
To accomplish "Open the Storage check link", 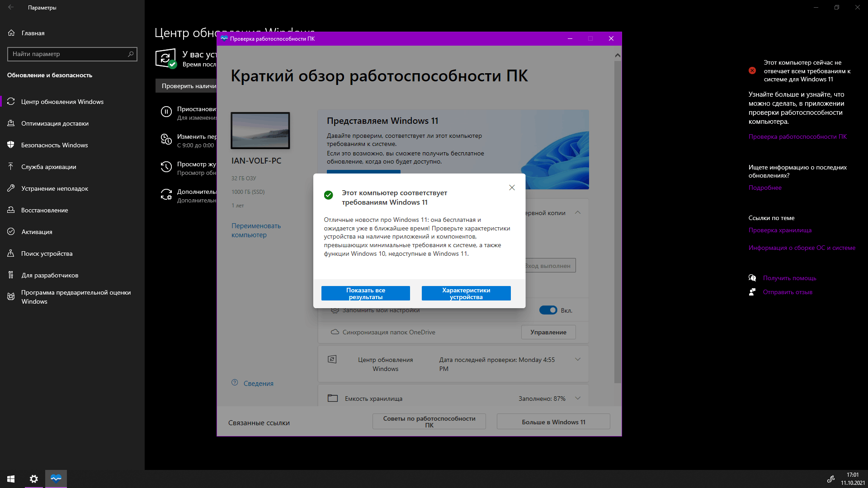I will tap(780, 230).
